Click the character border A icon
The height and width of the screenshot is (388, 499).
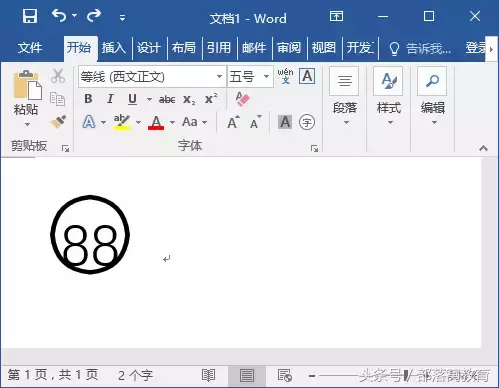click(307, 76)
